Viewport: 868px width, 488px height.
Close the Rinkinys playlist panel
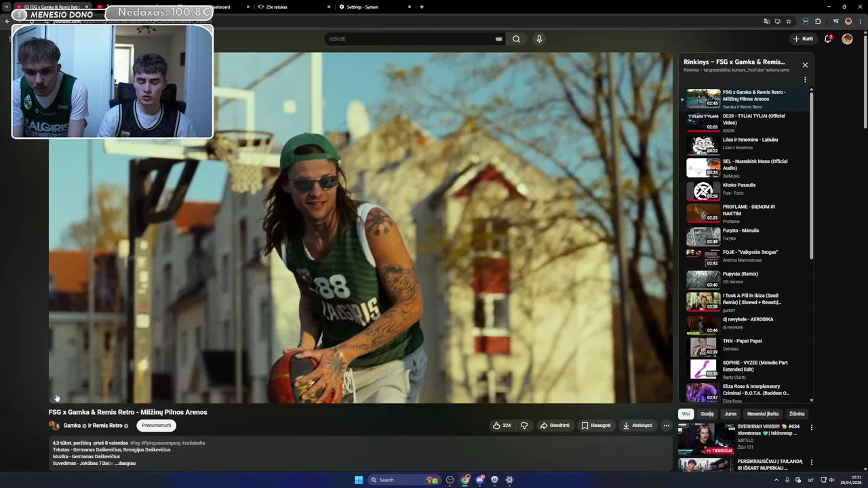805,65
